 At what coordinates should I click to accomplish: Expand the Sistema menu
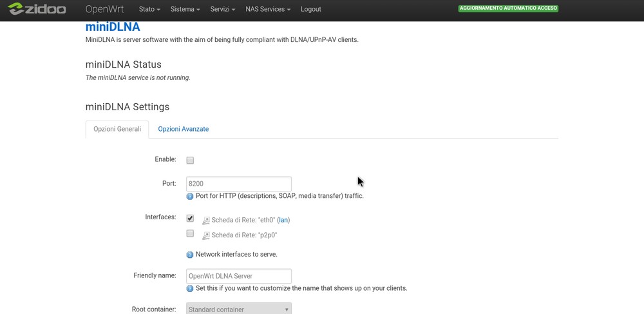click(185, 10)
